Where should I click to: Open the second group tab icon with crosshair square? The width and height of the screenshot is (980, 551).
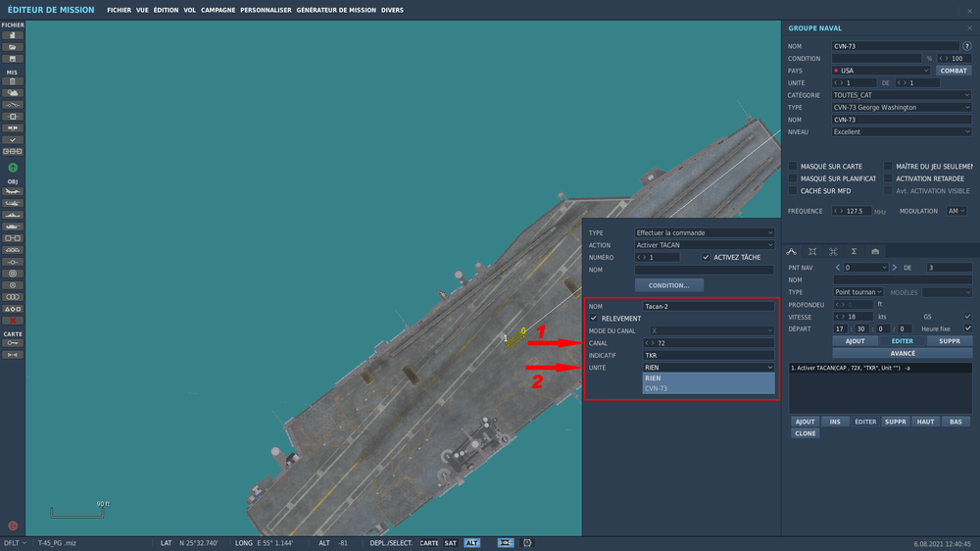(x=812, y=251)
